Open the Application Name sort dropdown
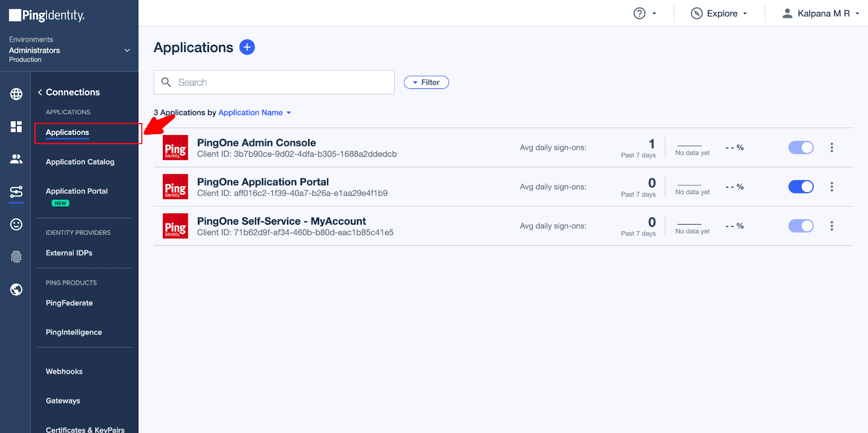This screenshot has height=433, width=868. point(254,113)
